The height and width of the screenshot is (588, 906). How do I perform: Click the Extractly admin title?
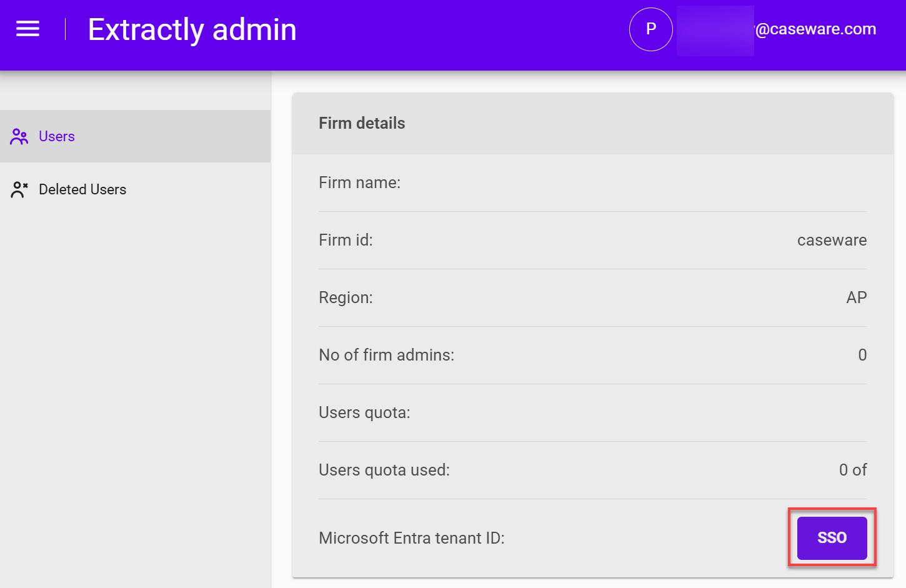click(x=192, y=29)
